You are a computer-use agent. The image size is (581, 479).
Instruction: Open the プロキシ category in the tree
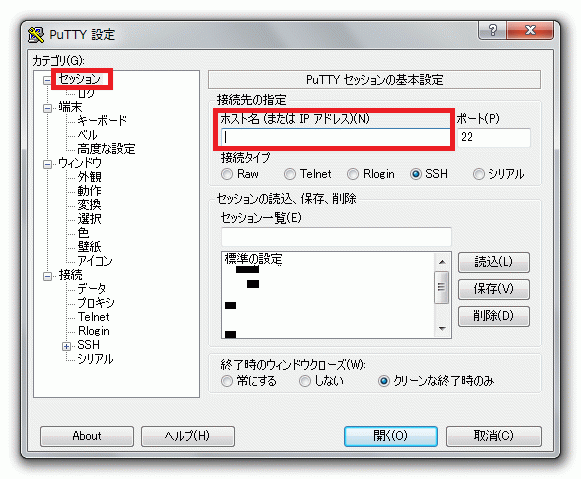point(96,303)
